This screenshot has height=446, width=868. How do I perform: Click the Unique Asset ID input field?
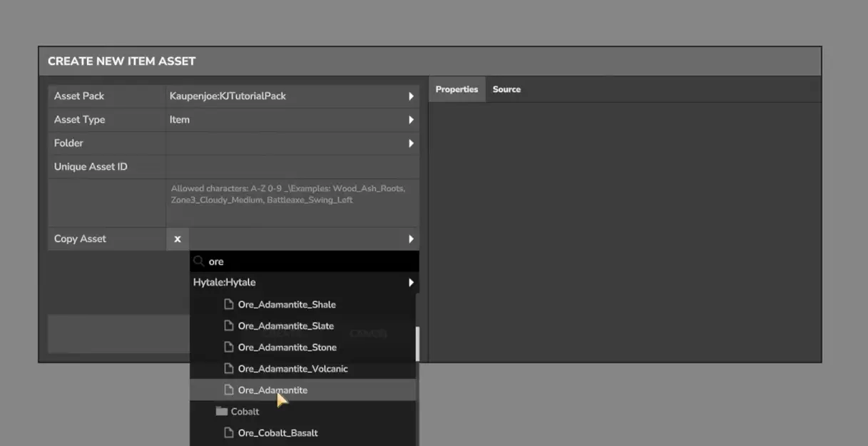point(292,167)
